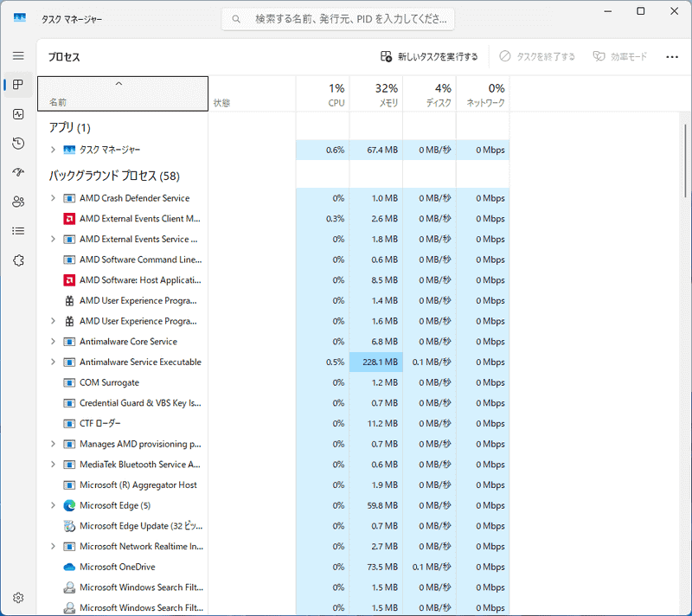Screen dimensions: 692x616
Task: Select AMD Software Command Line row
Action: point(273,260)
